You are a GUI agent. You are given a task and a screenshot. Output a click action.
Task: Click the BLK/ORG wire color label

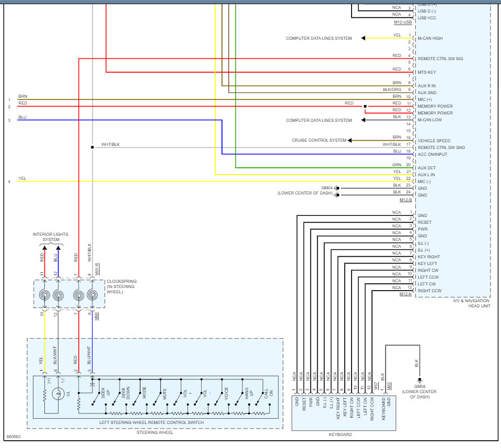[392, 89]
